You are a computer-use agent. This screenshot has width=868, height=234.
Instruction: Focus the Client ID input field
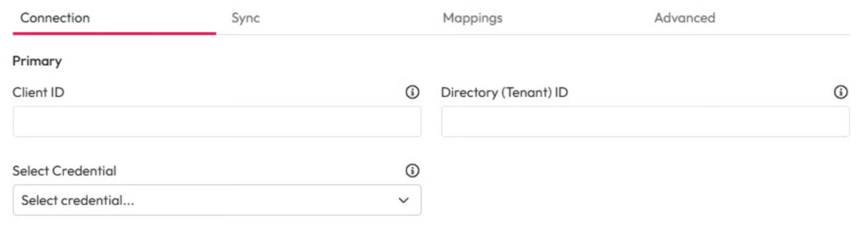click(x=217, y=122)
